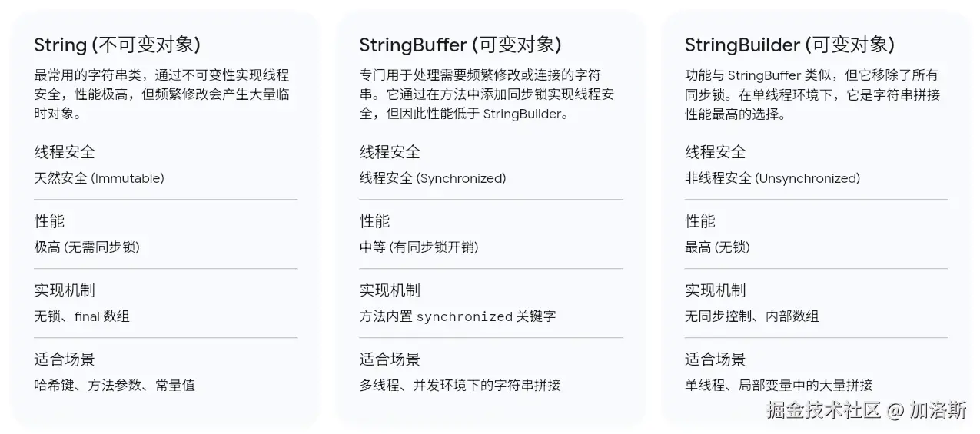The height and width of the screenshot is (434, 980).
Task: Select the StringBuffer (可变对象) heading
Action: 460,45
